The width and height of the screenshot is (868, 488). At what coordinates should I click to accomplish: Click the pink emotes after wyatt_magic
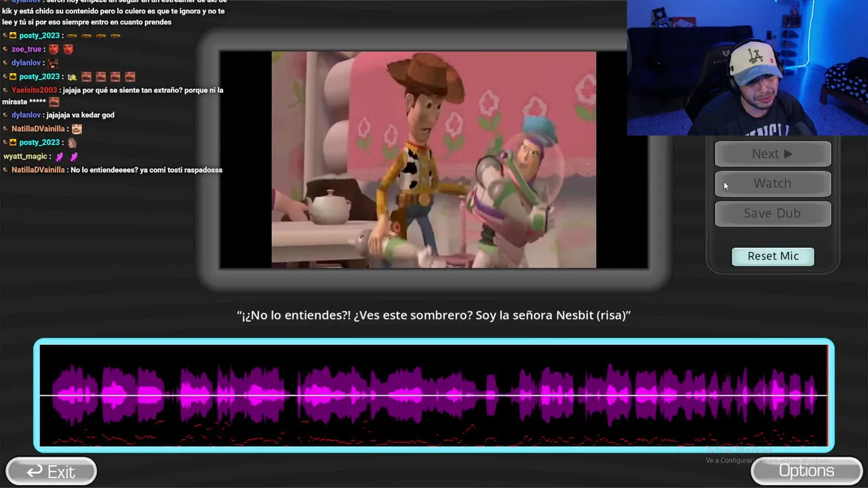(x=66, y=157)
